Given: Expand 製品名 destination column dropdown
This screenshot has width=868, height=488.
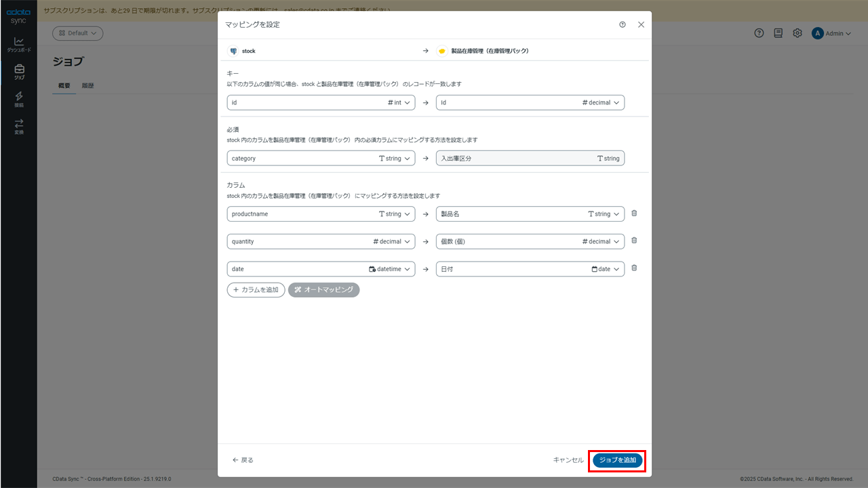Looking at the screenshot, I should (x=530, y=213).
